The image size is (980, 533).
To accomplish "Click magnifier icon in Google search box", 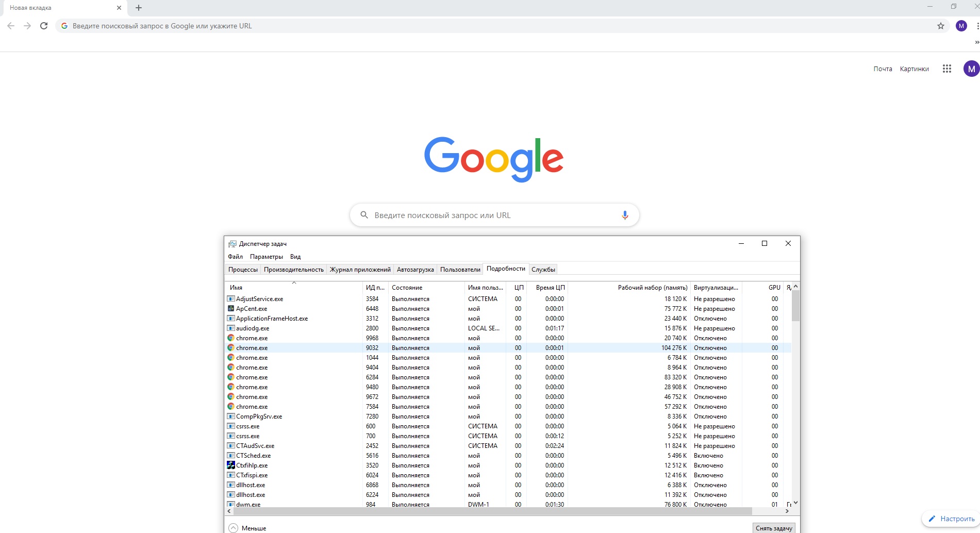I will point(364,215).
